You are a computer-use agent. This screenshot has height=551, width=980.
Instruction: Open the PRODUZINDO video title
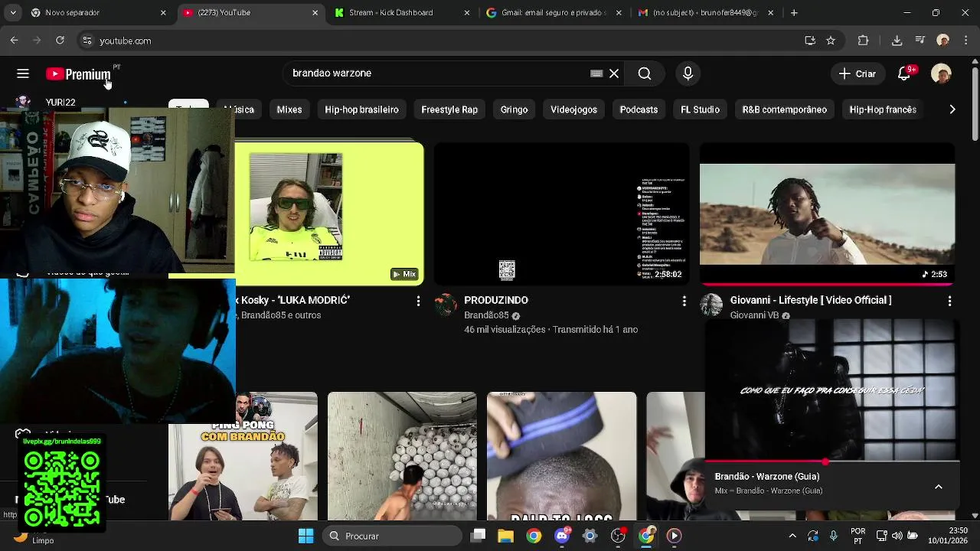pos(496,300)
